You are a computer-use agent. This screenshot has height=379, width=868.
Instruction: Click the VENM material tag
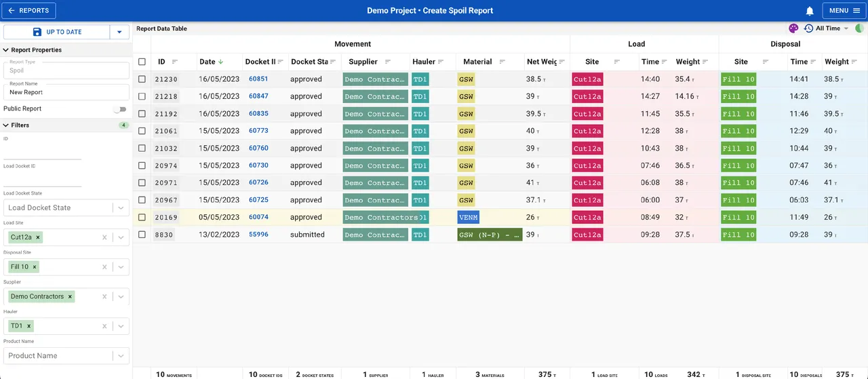tap(469, 218)
